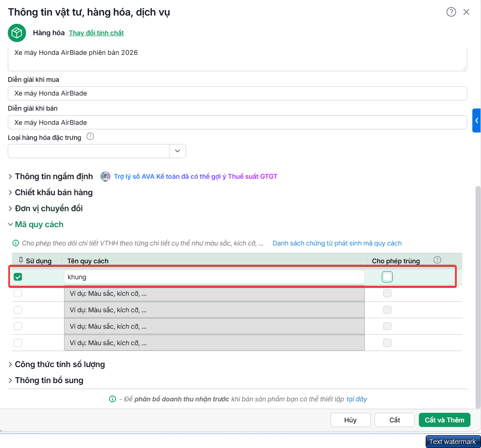Click info icon before Cho phép theo dõi text
This screenshot has width=481, height=448.
(16, 243)
